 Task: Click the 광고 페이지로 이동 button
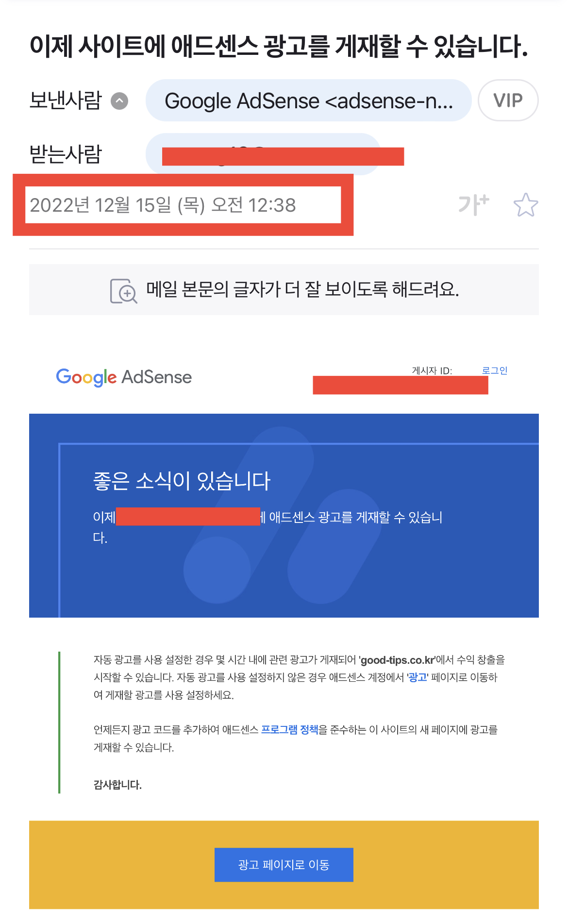click(x=284, y=865)
